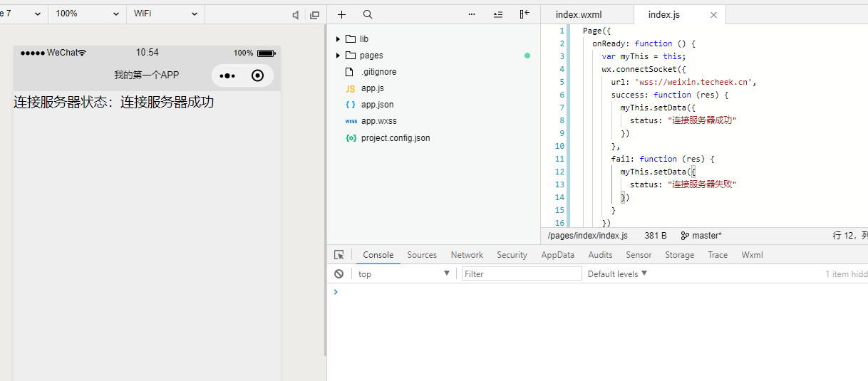Mute the simulator sound speaker icon

296,14
